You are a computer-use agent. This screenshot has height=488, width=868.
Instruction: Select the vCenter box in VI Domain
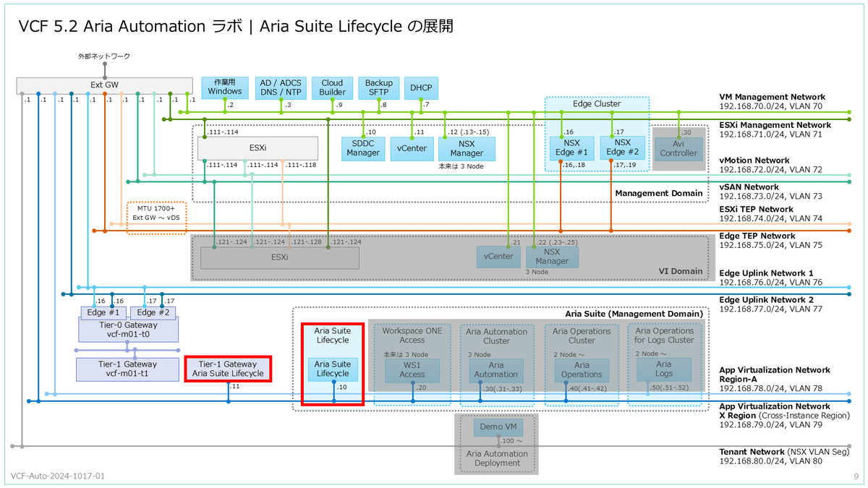498,257
